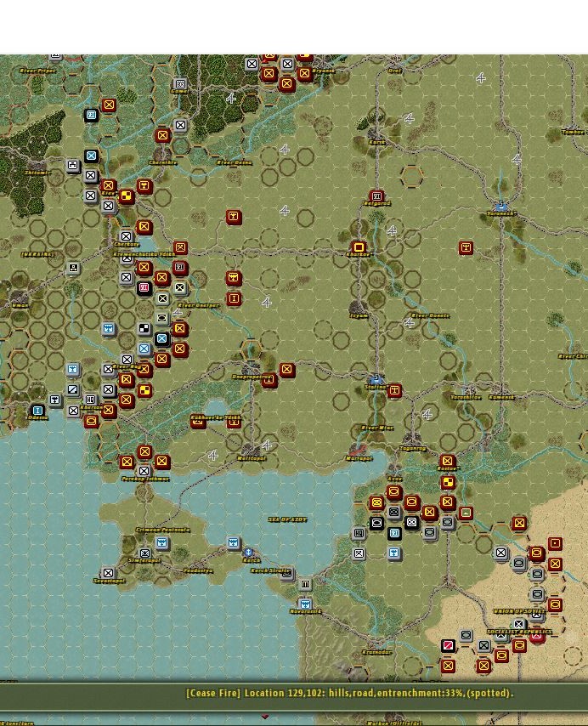Select the checkered Soviet armor unit below Rostov

[447, 483]
